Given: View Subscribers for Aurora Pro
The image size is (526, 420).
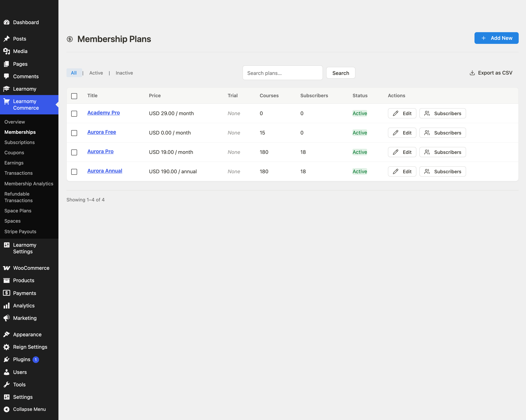Looking at the screenshot, I should (443, 152).
